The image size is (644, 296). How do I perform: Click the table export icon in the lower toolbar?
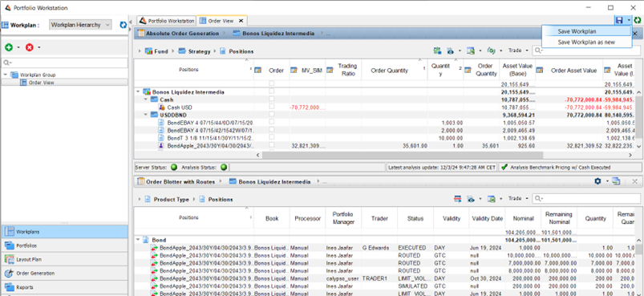[491, 199]
